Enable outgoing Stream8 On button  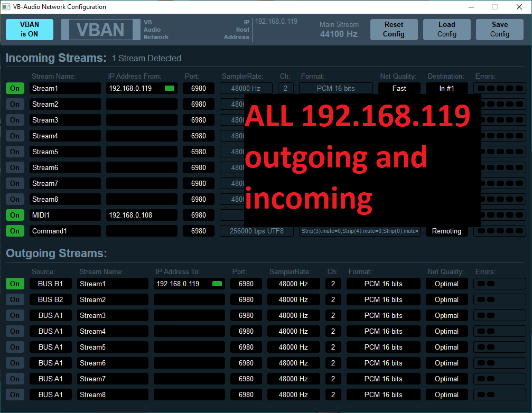(x=15, y=395)
